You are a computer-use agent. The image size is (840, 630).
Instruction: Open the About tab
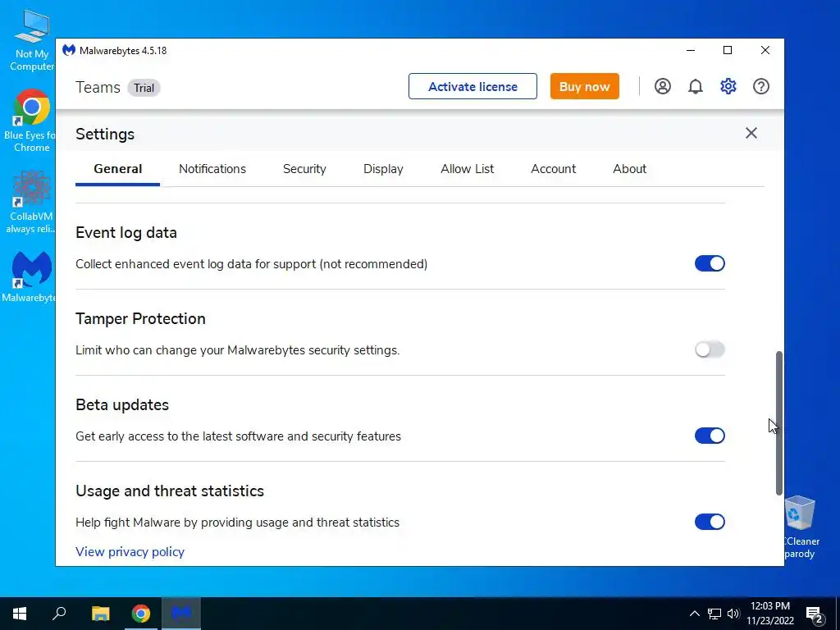[629, 169]
